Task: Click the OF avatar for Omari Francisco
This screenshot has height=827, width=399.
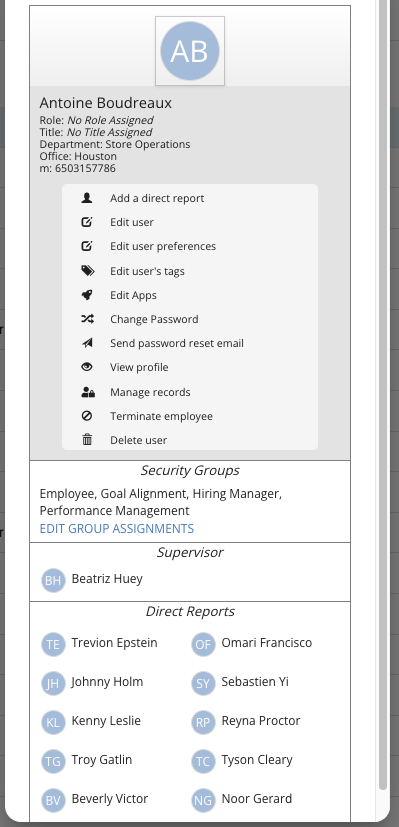Action: click(203, 644)
